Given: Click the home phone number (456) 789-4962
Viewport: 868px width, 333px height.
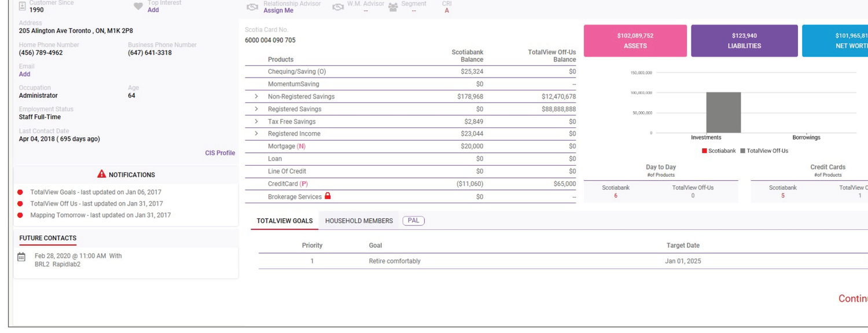Looking at the screenshot, I should (41, 53).
